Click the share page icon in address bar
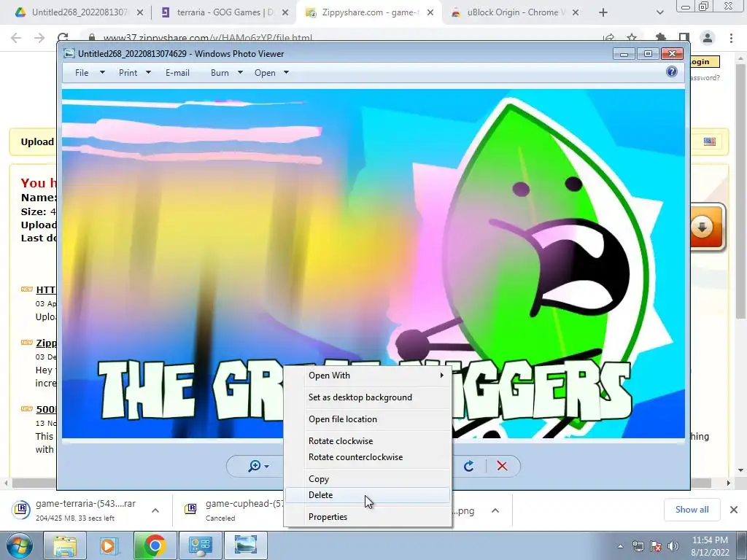Viewport: 747px width, 560px height. (608, 38)
